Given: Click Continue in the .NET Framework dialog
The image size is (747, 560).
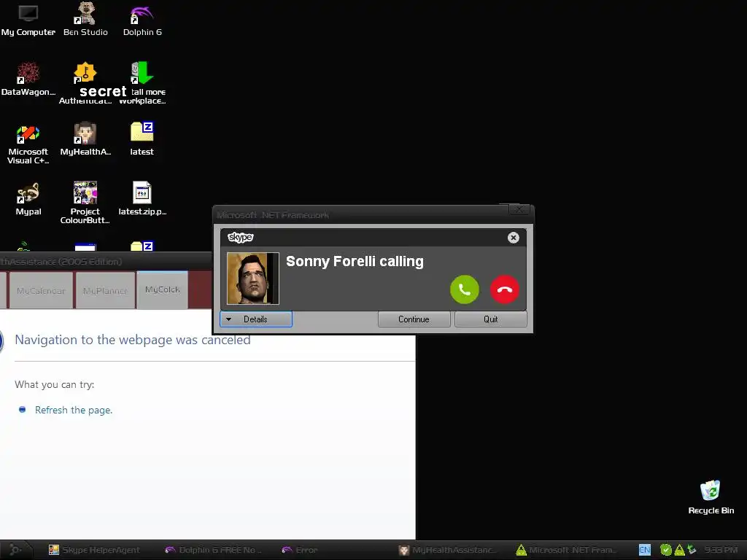Looking at the screenshot, I should (x=414, y=319).
